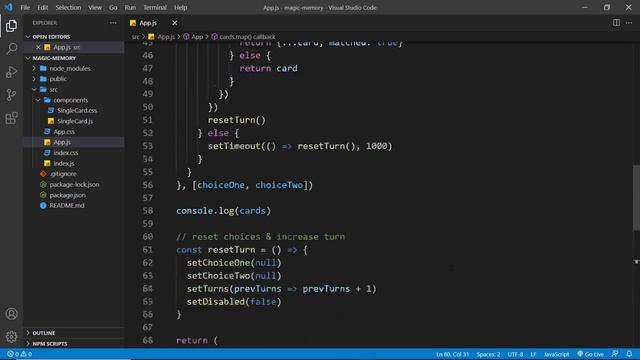Viewport: 640px width, 360px height.
Task: Open the Explorer view in activity bar
Action: click(x=11, y=26)
